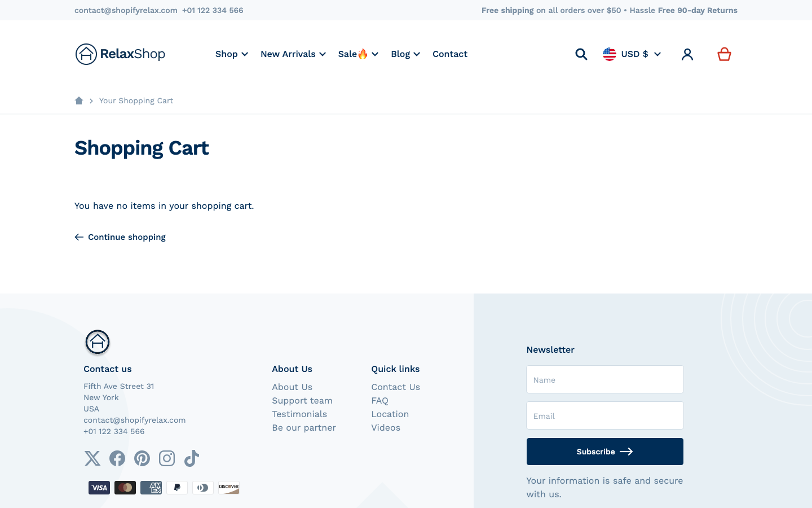The height and width of the screenshot is (508, 812).
Task: Click the 'Fifth Ave Street 31' address text
Action: (119, 386)
